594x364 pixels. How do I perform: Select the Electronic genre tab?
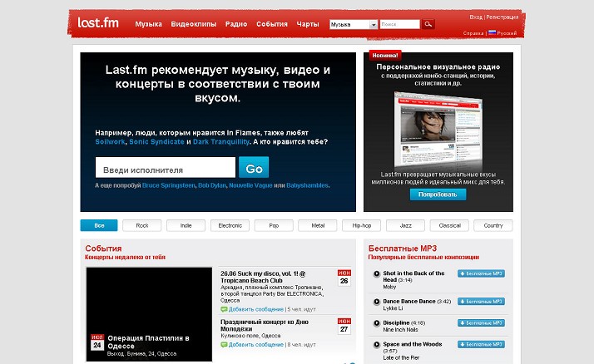[x=230, y=225]
